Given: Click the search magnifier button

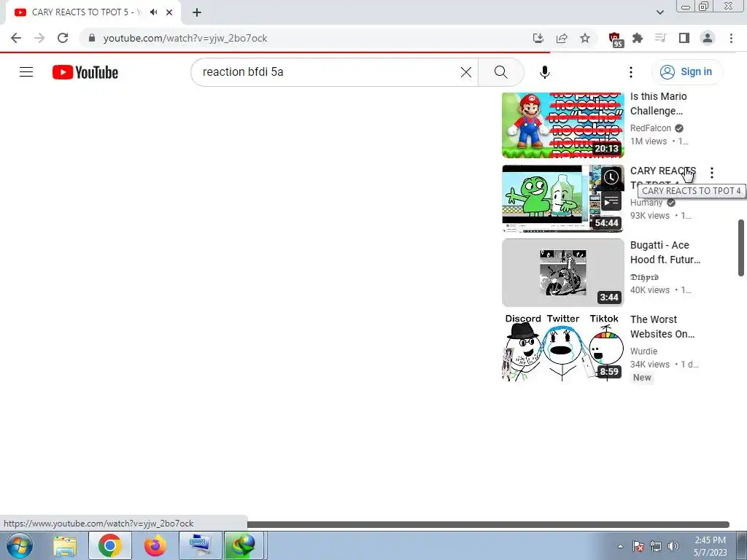Looking at the screenshot, I should click(500, 72).
